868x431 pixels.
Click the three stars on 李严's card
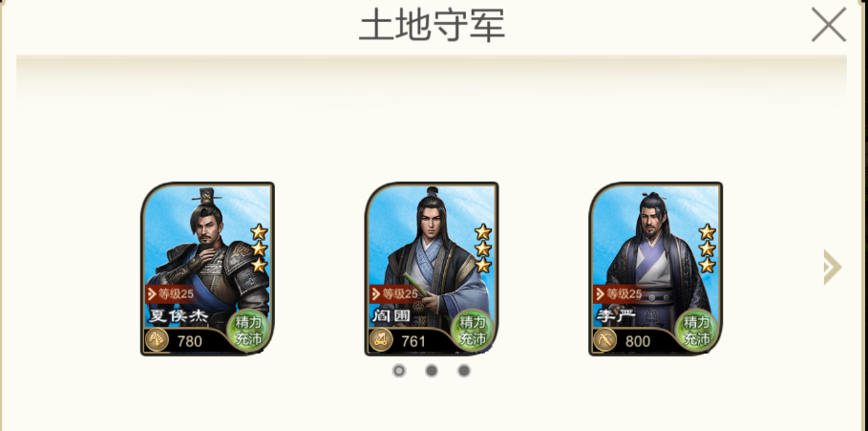tap(707, 248)
